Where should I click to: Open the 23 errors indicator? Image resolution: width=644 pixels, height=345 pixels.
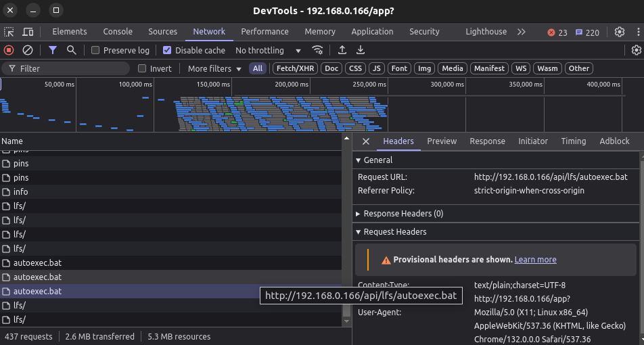(x=557, y=32)
